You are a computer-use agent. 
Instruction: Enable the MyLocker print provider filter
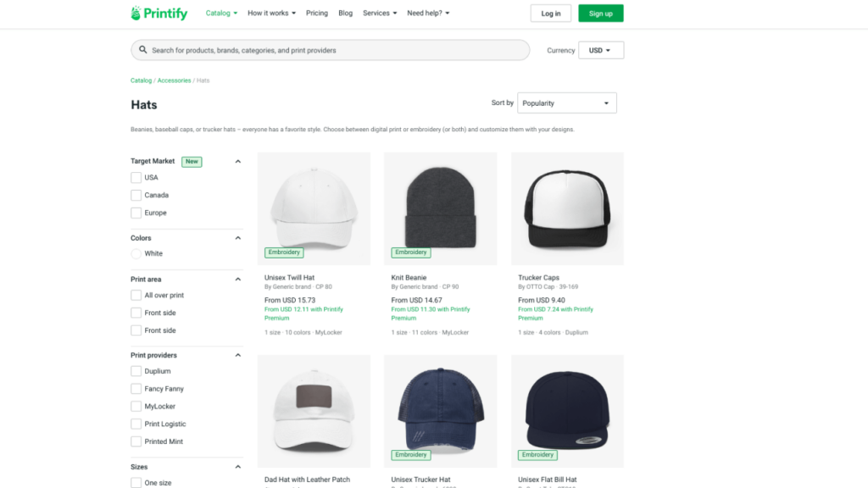[136, 406]
